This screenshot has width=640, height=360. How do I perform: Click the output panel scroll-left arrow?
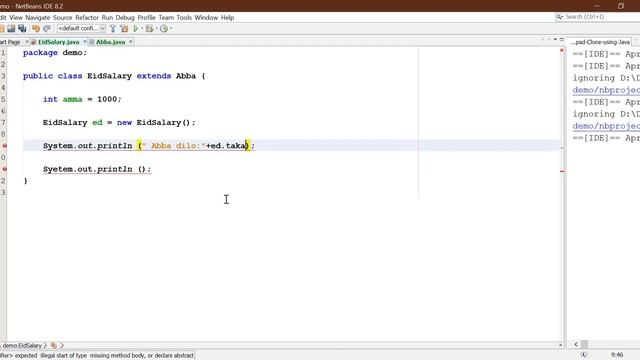tap(576, 344)
